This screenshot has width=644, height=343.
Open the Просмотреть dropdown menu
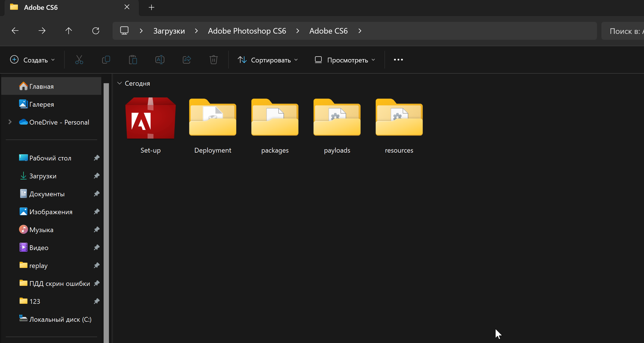click(x=345, y=60)
